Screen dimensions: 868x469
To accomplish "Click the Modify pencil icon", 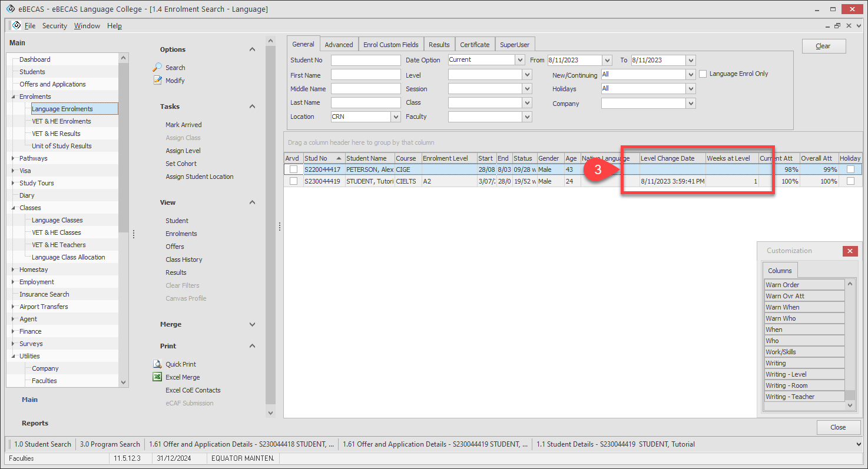I will [157, 81].
